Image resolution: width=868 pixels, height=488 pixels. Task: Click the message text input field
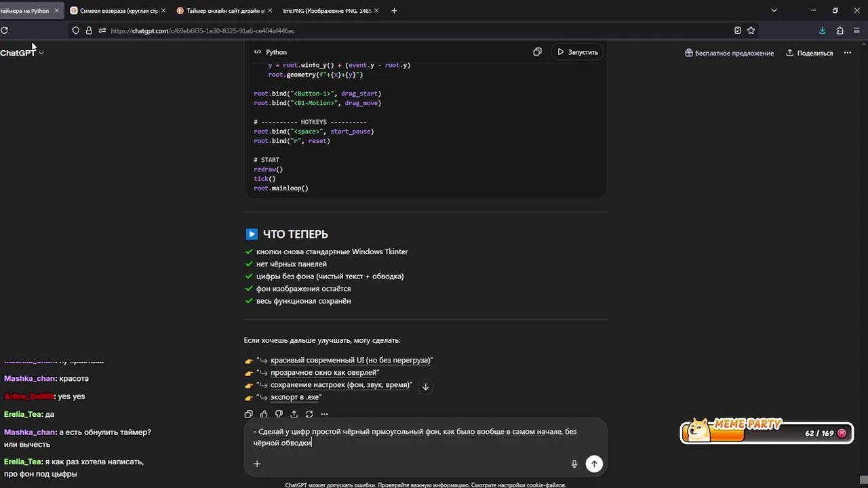(415, 437)
